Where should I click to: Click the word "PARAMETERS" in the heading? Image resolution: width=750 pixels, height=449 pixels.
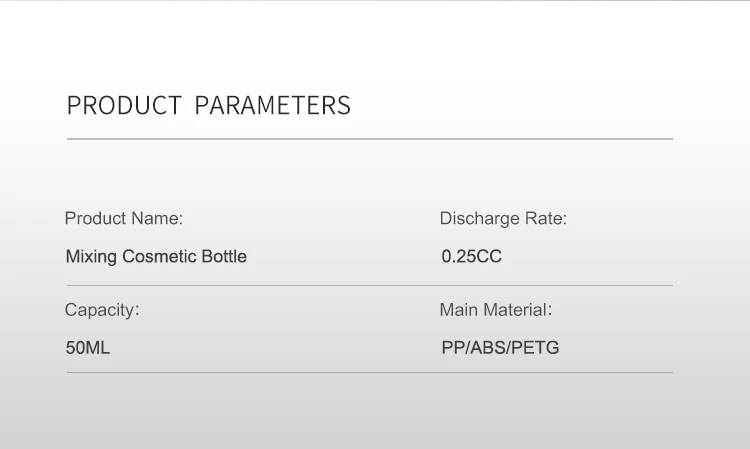tap(273, 106)
